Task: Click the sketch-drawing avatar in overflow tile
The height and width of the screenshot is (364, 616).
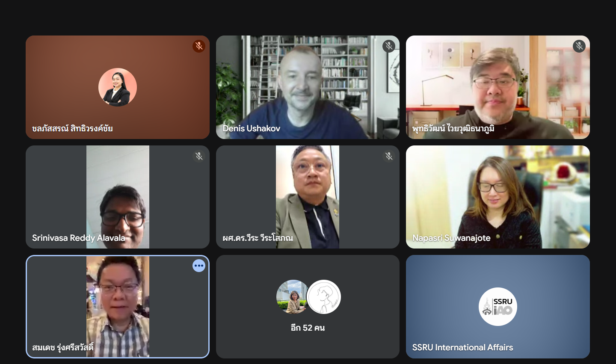Action: pos(324,297)
